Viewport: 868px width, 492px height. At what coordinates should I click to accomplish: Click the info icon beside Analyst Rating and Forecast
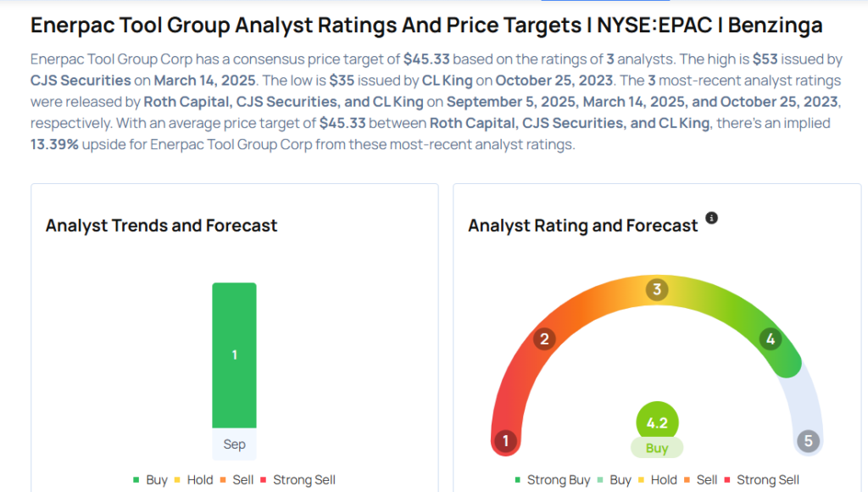point(712,218)
